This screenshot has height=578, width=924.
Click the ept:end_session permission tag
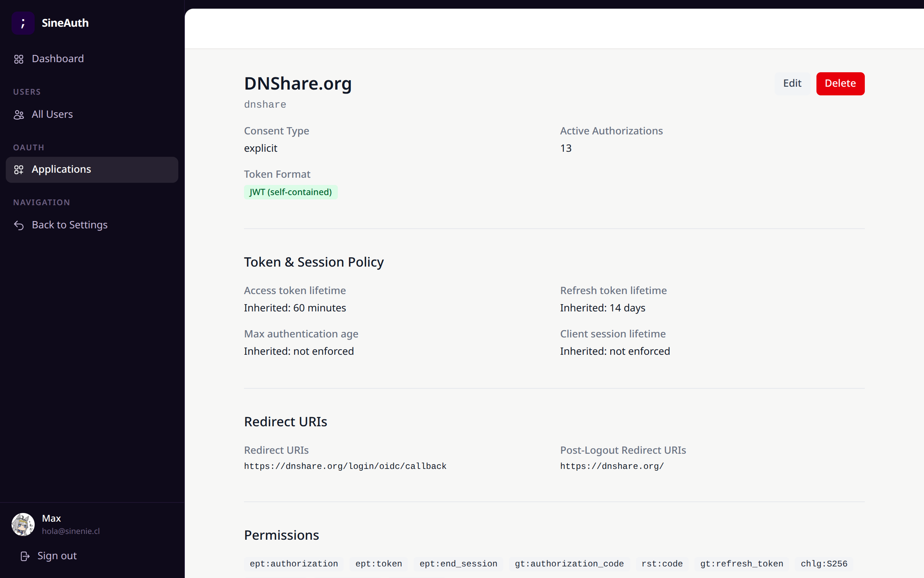(458, 564)
